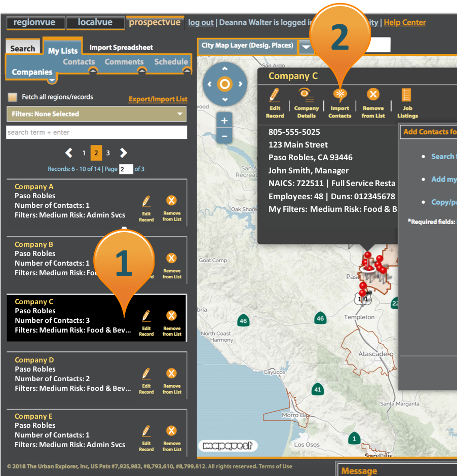Click Import Contacts icon in popup
The height and width of the screenshot is (476, 457).
point(339,103)
